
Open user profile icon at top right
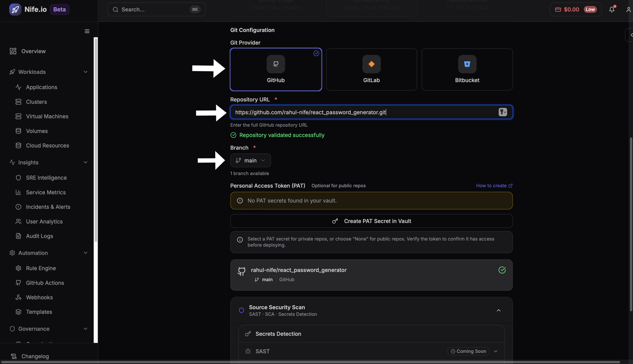(628, 9)
